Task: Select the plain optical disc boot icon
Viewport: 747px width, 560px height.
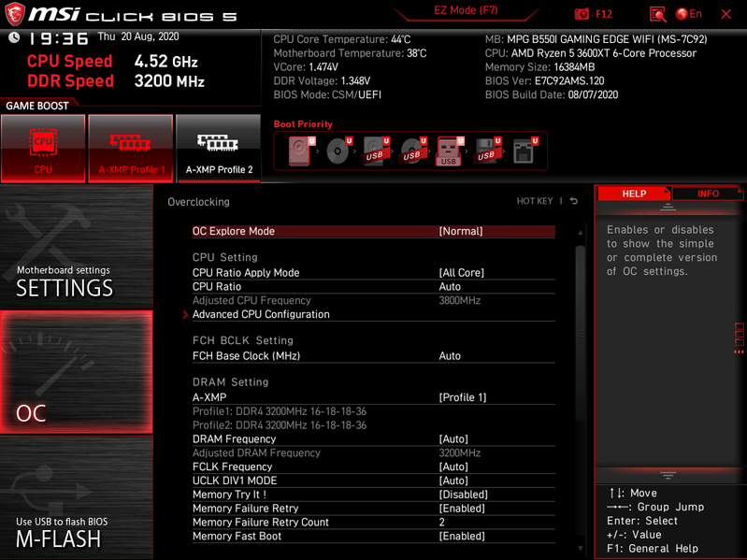Action: tap(338, 151)
